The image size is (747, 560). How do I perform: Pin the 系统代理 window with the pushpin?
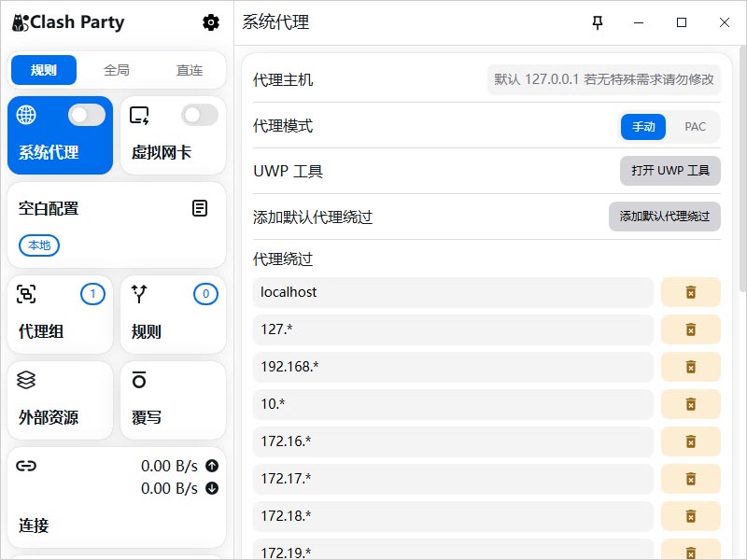click(598, 22)
